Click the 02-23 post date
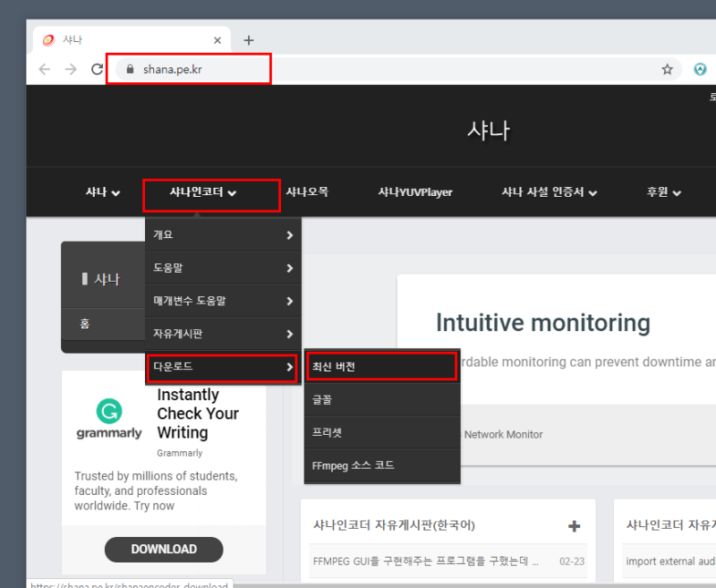This screenshot has height=588, width=716. 572,561
